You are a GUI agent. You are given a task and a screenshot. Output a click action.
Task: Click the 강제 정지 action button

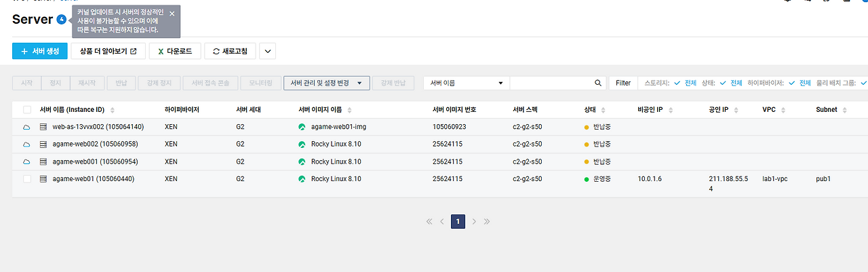point(159,83)
